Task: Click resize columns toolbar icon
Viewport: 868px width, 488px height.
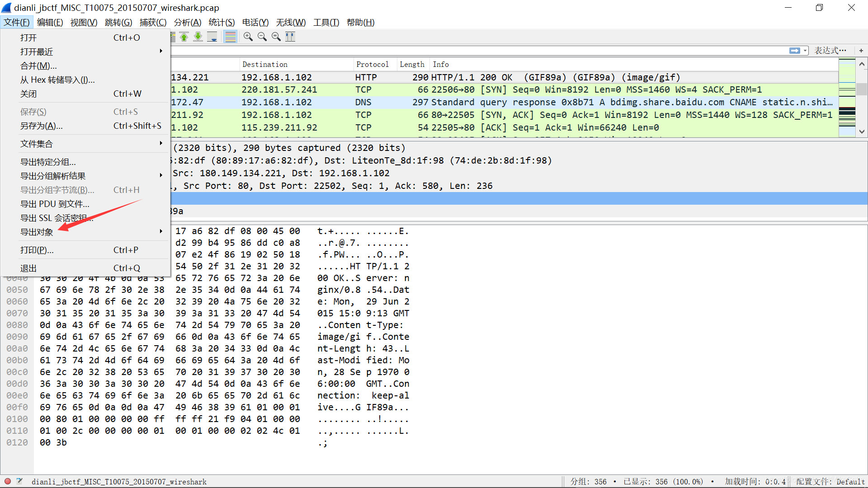Action: click(290, 37)
